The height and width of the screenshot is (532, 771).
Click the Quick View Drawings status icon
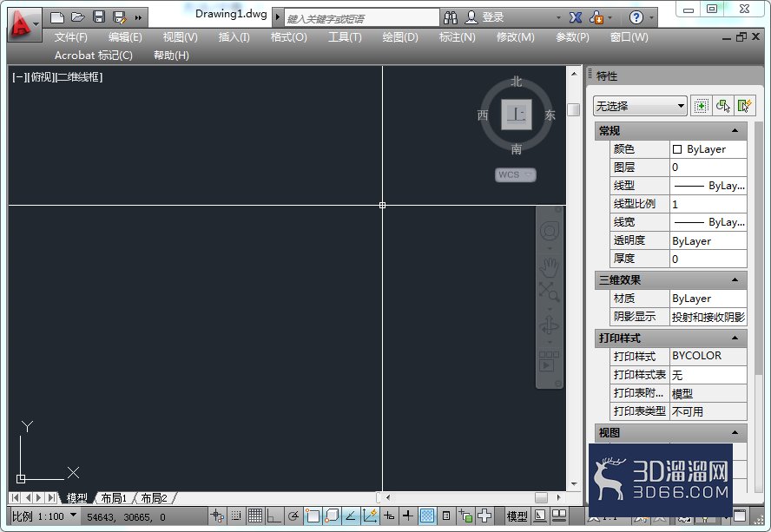(559, 516)
